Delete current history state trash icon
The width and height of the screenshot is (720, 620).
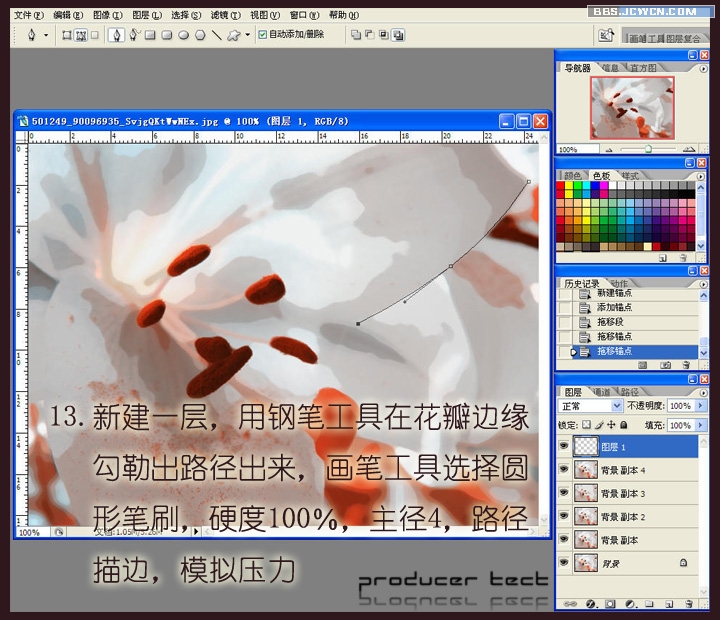pos(686,365)
